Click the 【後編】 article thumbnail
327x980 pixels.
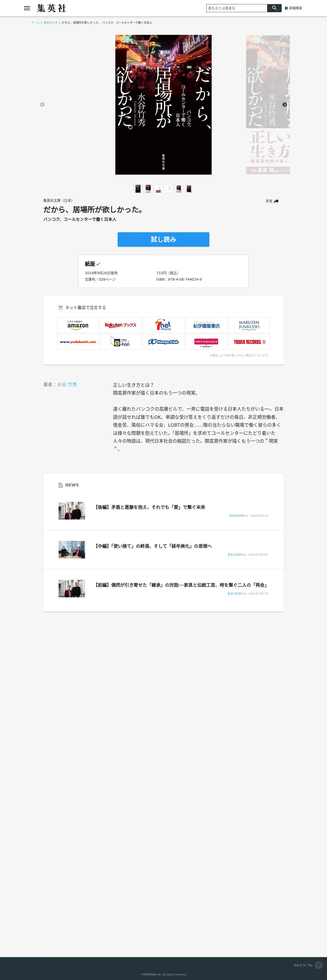coord(72,511)
